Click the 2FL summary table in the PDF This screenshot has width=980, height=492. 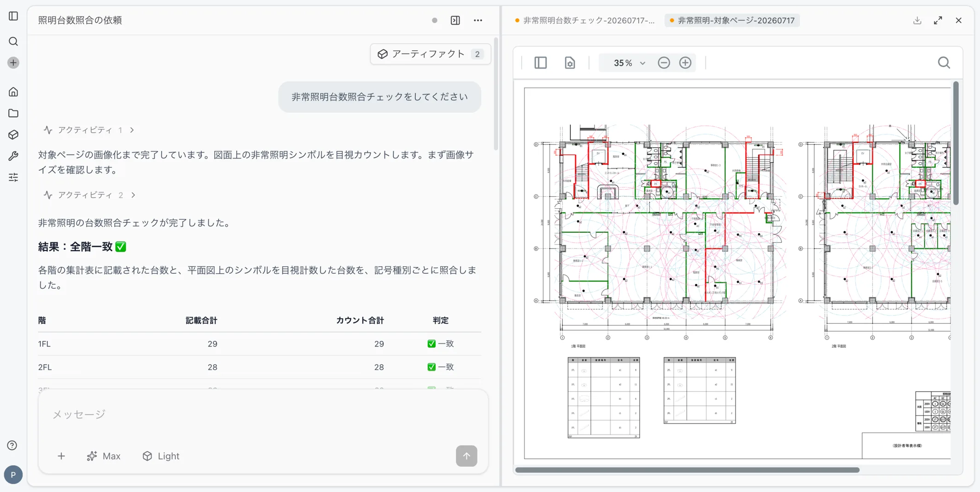700,390
